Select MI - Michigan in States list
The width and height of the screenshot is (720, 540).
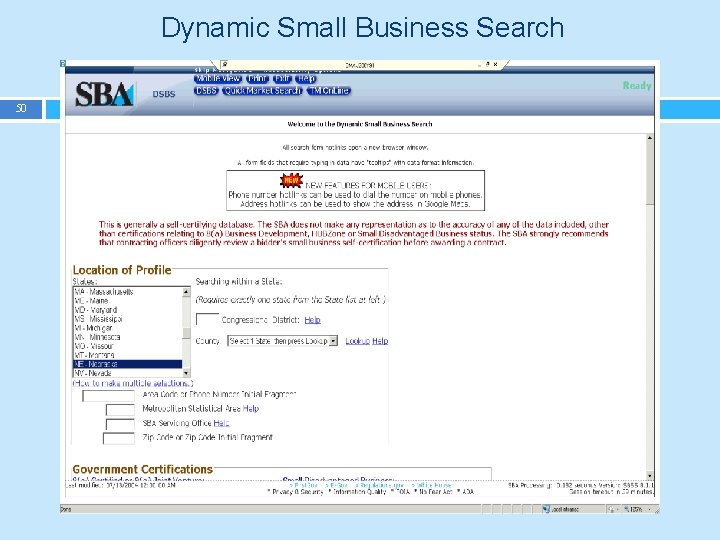click(x=128, y=328)
